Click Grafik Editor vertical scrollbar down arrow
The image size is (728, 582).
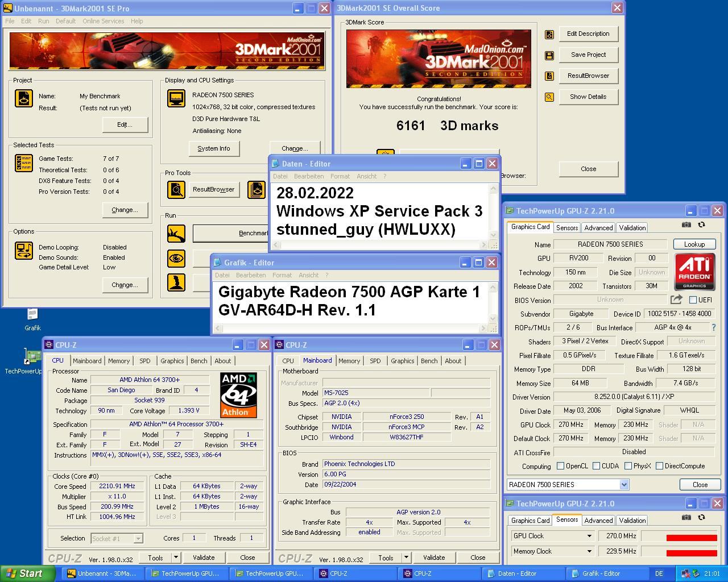coord(493,319)
